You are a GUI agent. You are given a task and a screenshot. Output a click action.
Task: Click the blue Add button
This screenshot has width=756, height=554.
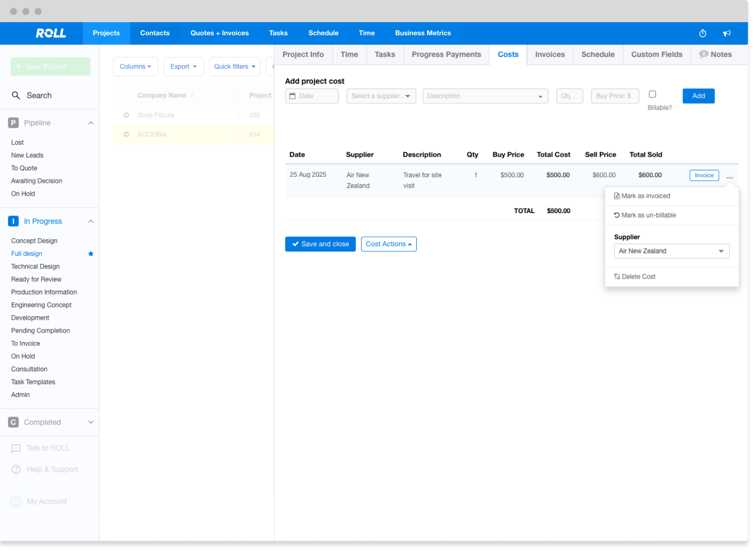pyautogui.click(x=698, y=96)
